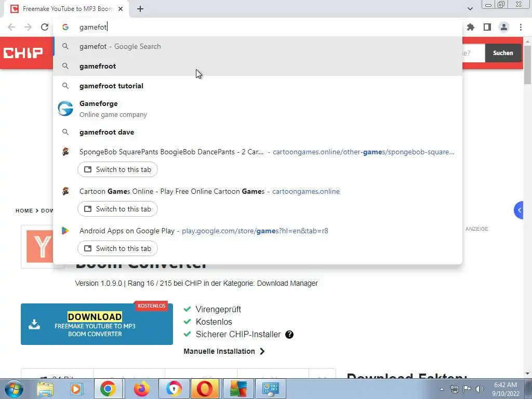Click the taskbar clock showing 6:42 AM
Image resolution: width=532 pixels, height=399 pixels.
click(x=506, y=389)
